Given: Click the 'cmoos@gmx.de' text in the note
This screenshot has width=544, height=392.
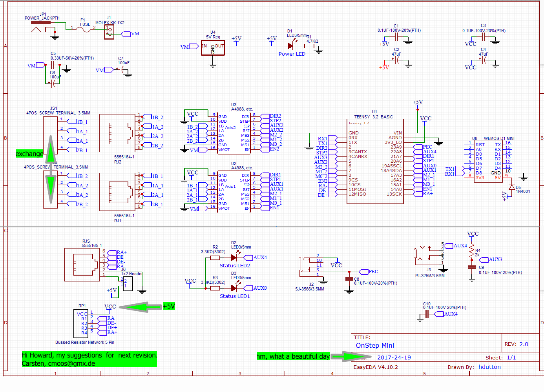Looking at the screenshot, I should (x=72, y=363).
